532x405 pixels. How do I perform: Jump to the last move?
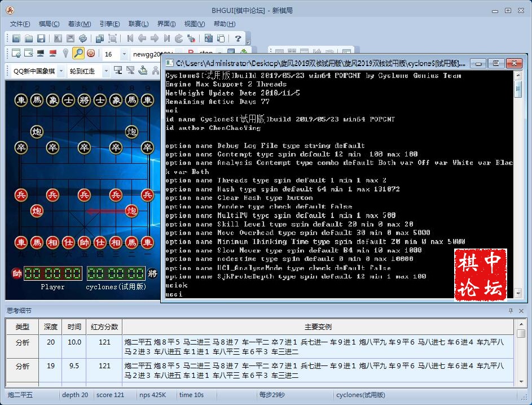point(166,38)
